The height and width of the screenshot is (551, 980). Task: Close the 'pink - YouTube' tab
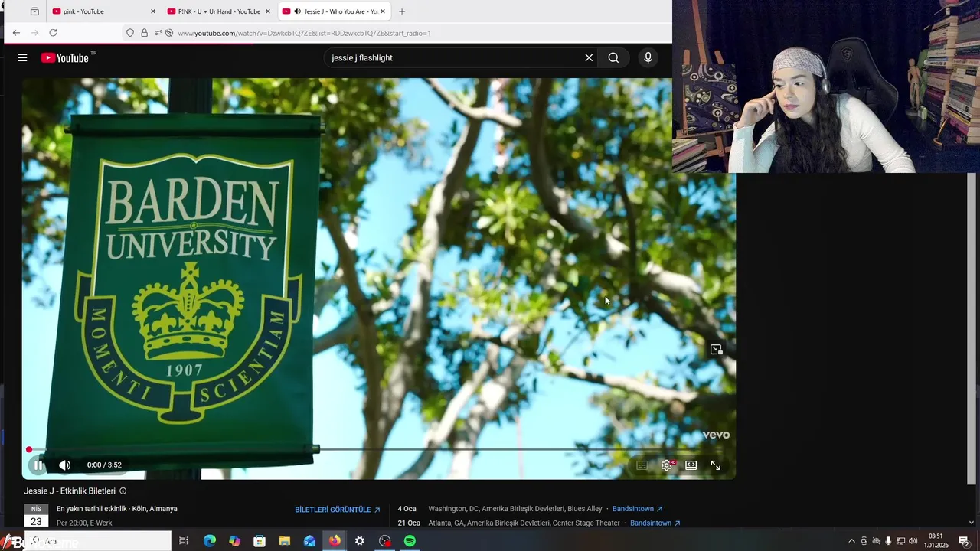coord(153,11)
